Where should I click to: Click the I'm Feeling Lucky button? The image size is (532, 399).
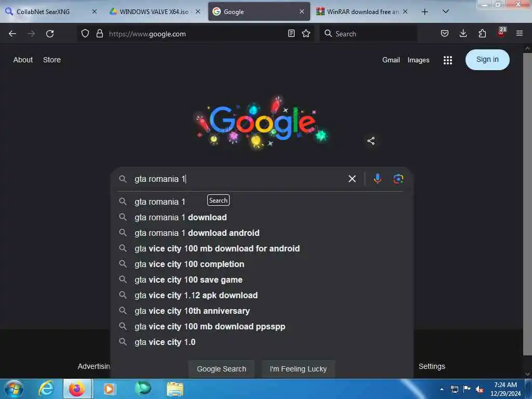pos(298,369)
